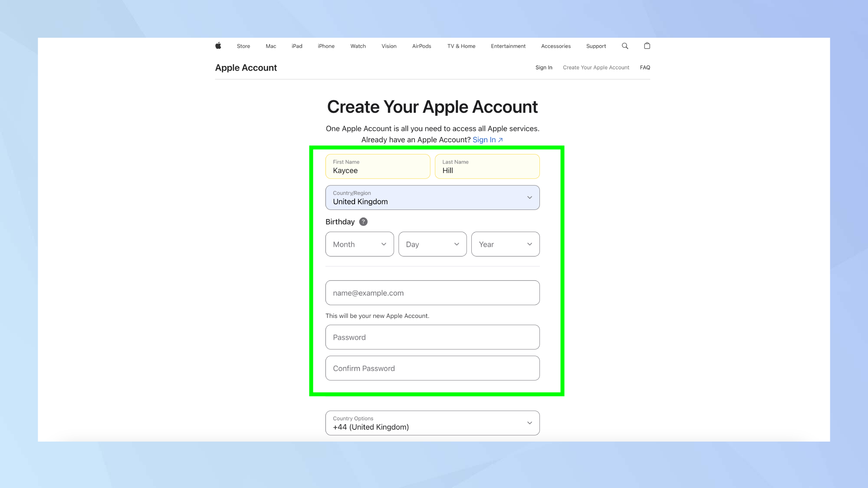Open the AirPods menu item

click(421, 46)
